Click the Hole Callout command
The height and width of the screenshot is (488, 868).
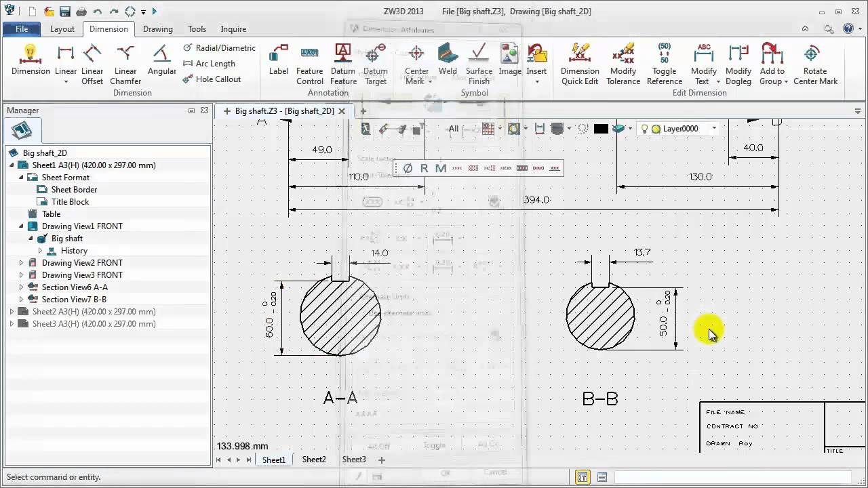coord(212,79)
